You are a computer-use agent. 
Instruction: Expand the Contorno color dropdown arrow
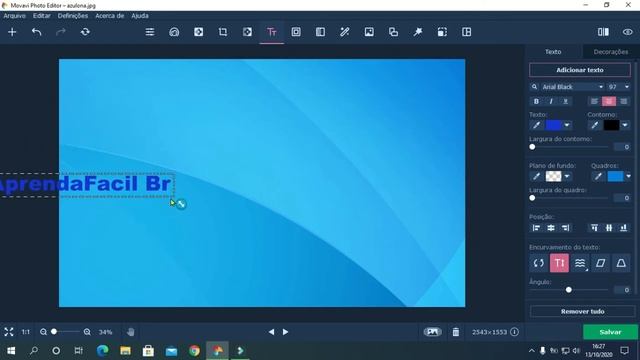click(x=625, y=125)
